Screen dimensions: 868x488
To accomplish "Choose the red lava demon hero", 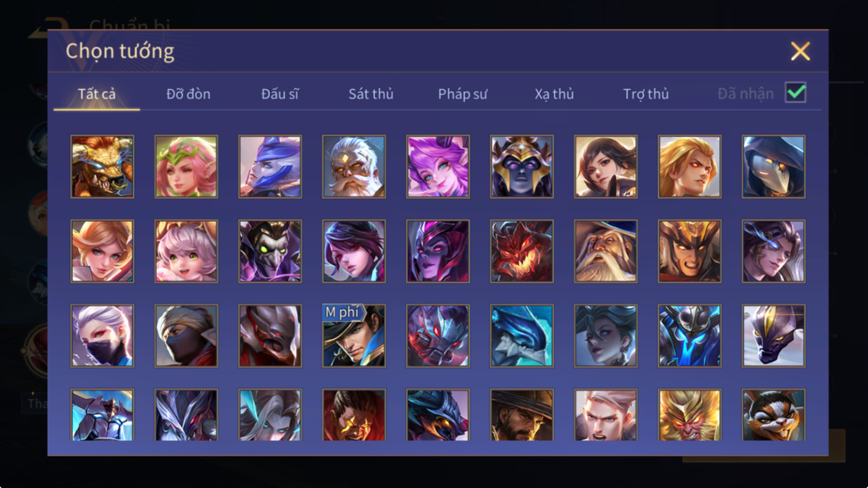I will (522, 251).
